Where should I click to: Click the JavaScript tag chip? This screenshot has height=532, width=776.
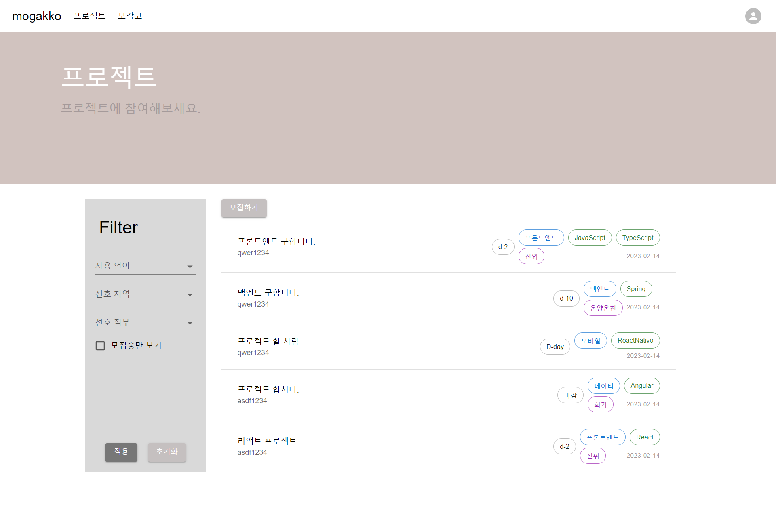(590, 238)
